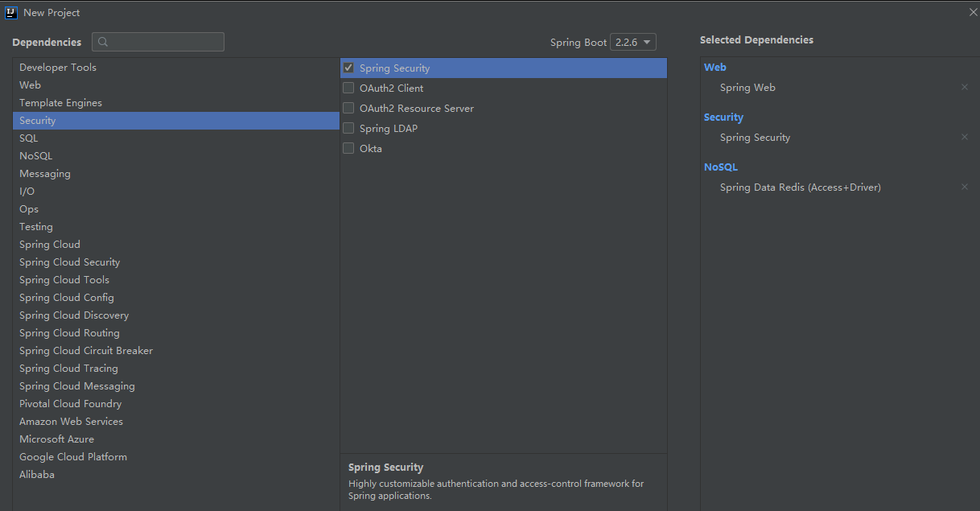Remove Spring Data Redis from selected dependencies

tap(965, 187)
